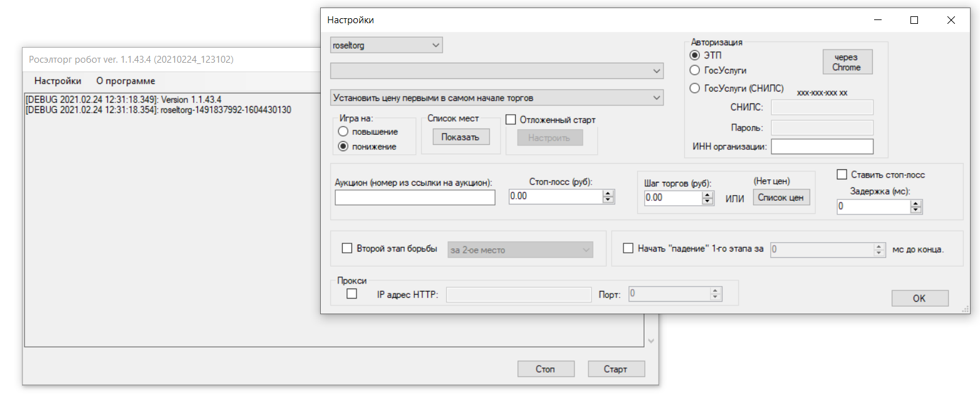Image resolution: width=980 pixels, height=402 pixels.
Task: Click the Список цен button
Action: pyautogui.click(x=781, y=197)
